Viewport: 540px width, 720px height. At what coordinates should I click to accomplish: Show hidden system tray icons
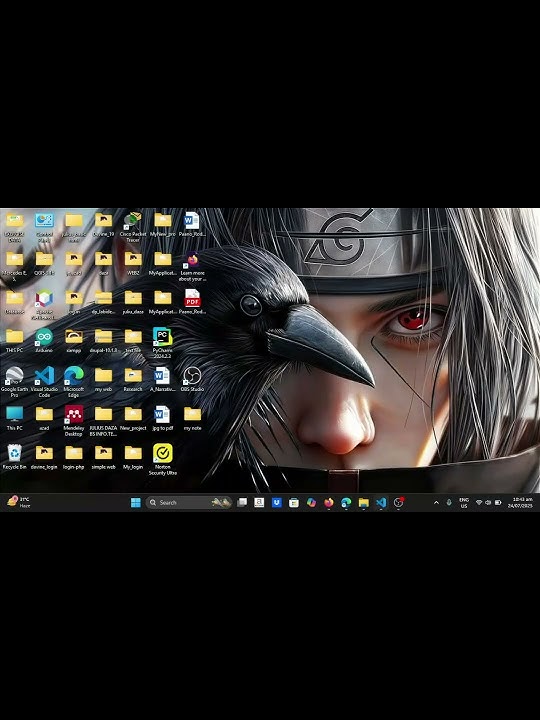point(436,503)
